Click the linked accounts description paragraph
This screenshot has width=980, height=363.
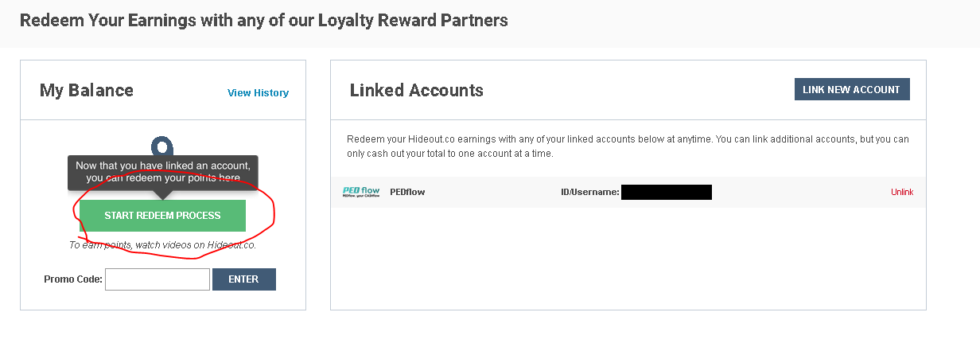(628, 146)
